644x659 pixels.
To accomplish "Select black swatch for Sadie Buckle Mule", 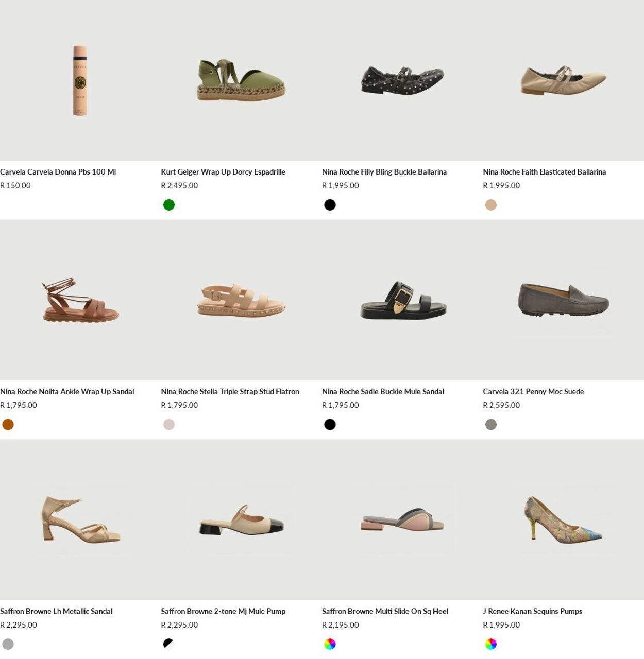I will point(330,425).
